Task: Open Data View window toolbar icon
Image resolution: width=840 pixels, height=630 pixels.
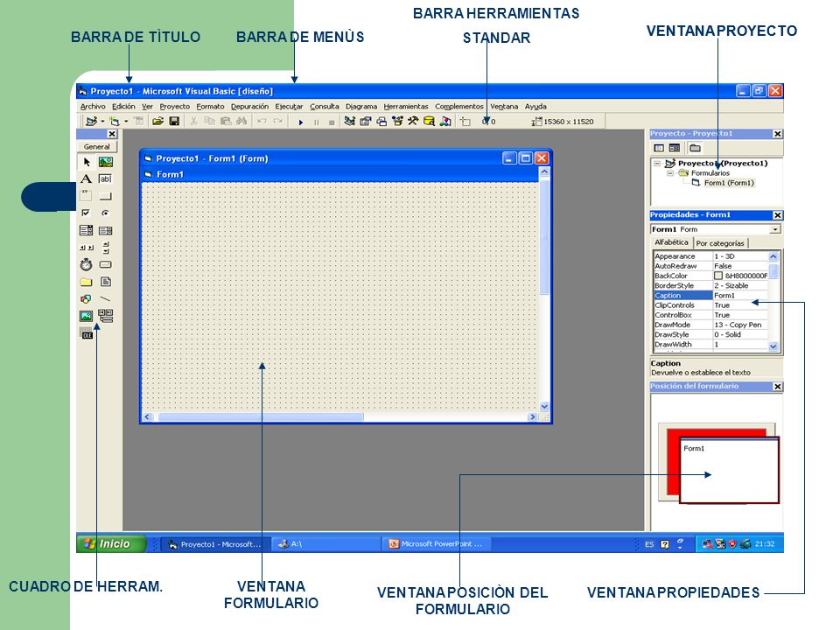Action: pos(429,122)
